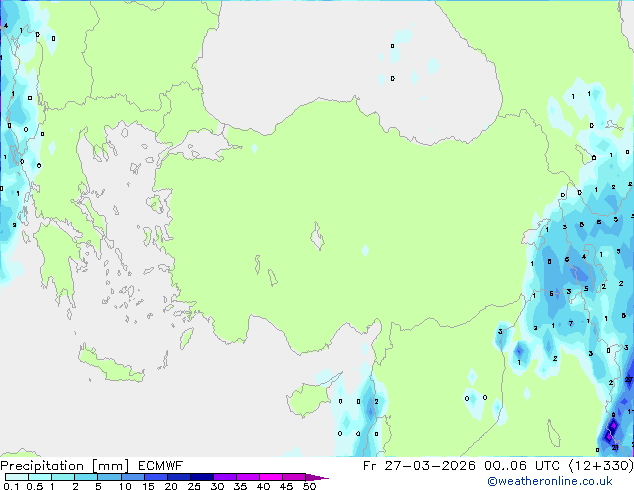The height and width of the screenshot is (490, 634).
Task: Click the '30' legend scale label
Action: pos(217,486)
